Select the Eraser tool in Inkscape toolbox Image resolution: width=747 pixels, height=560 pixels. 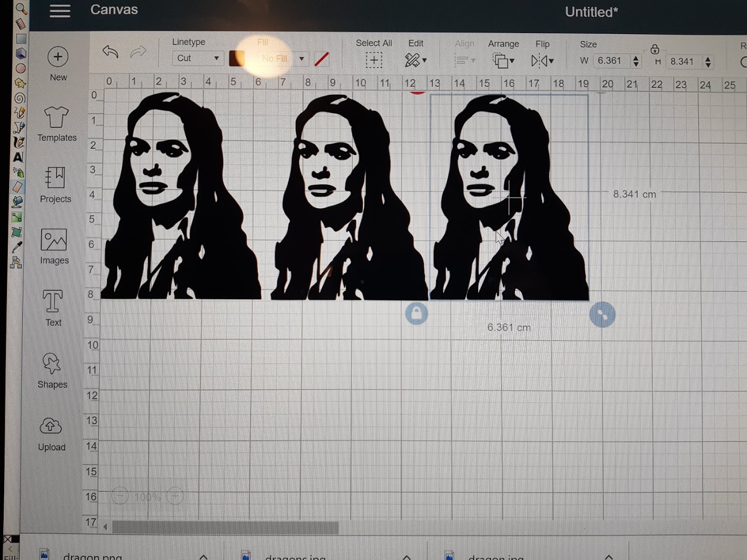click(18, 187)
